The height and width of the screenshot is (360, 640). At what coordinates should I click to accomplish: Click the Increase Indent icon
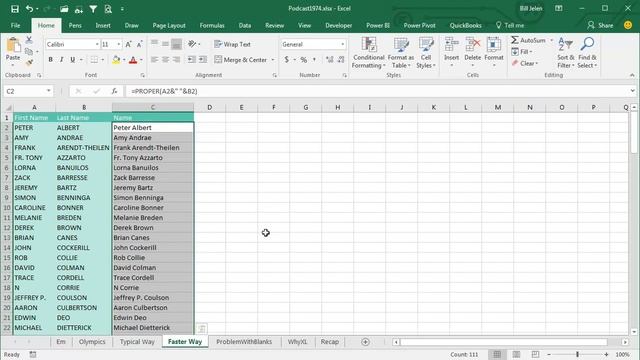pos(202,60)
